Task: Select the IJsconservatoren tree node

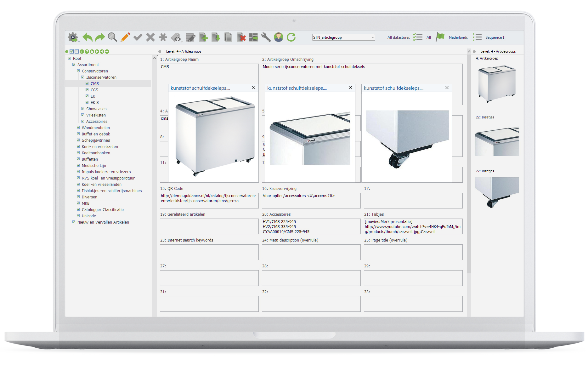Action: tap(101, 77)
